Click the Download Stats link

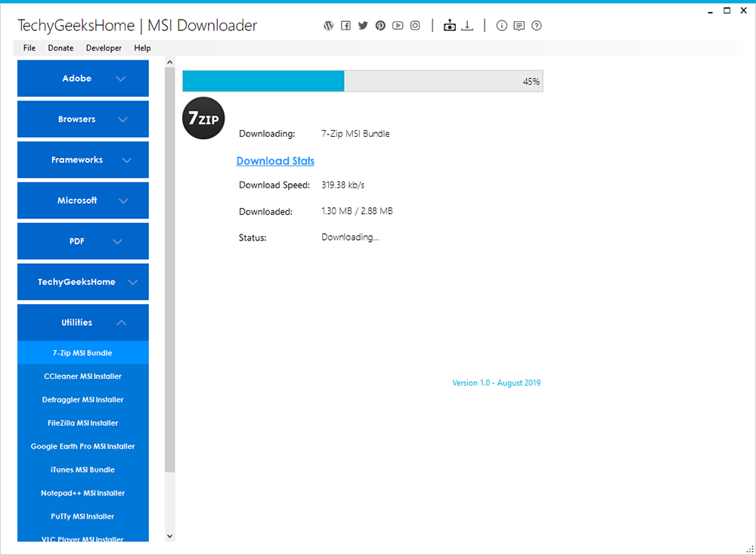point(275,161)
